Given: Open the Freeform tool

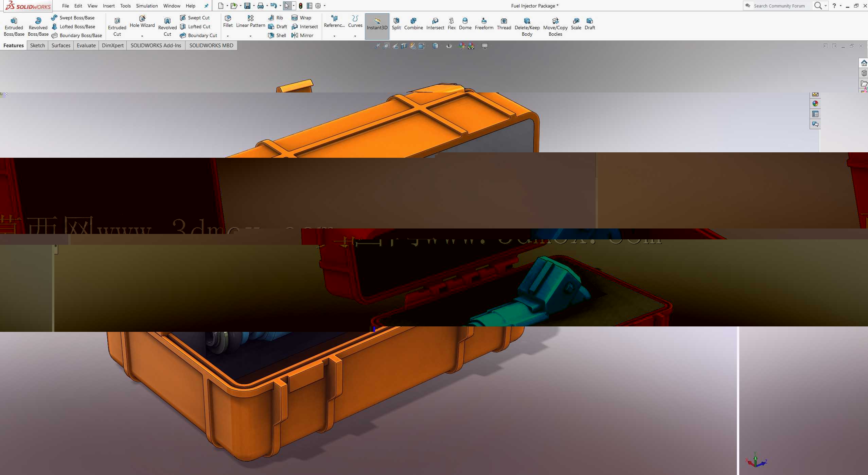Looking at the screenshot, I should (484, 24).
